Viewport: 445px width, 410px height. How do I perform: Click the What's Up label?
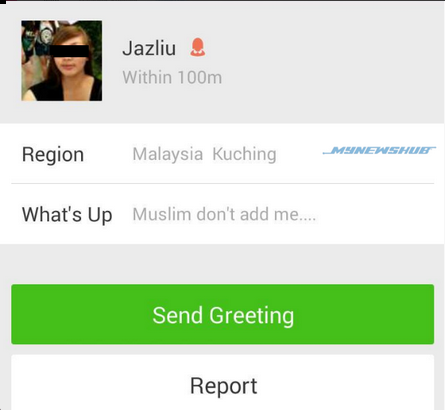click(x=67, y=215)
